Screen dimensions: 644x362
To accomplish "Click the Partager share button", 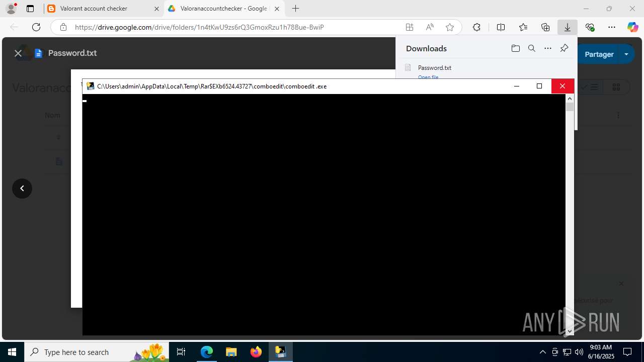I will point(599,54).
